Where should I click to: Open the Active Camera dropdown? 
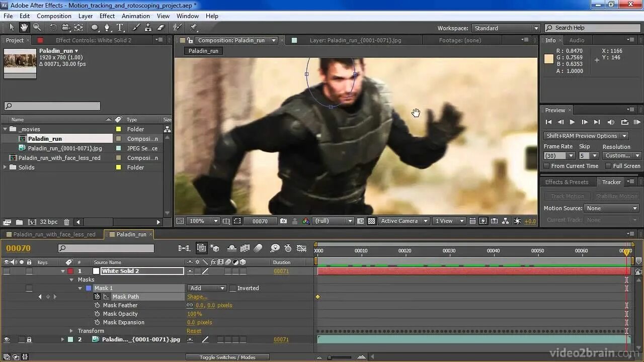click(404, 221)
